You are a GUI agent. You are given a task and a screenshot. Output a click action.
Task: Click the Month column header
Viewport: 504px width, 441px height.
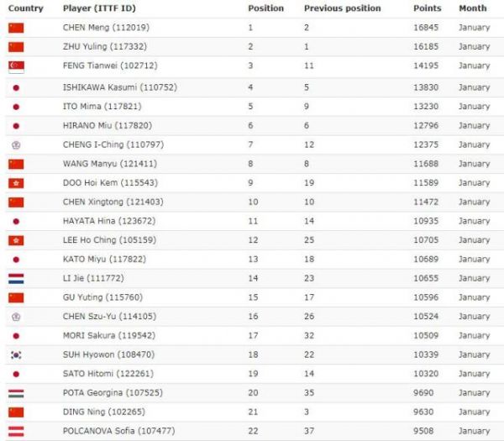(x=473, y=8)
